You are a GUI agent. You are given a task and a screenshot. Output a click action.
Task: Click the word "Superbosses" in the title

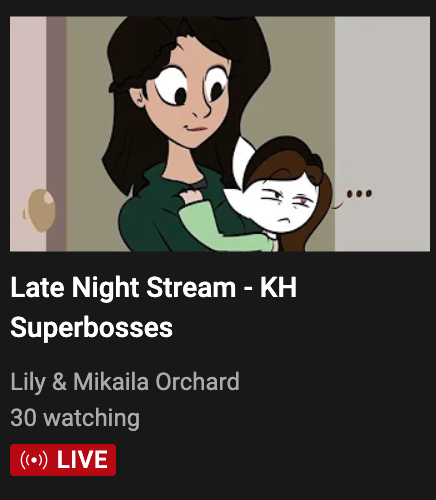click(92, 327)
